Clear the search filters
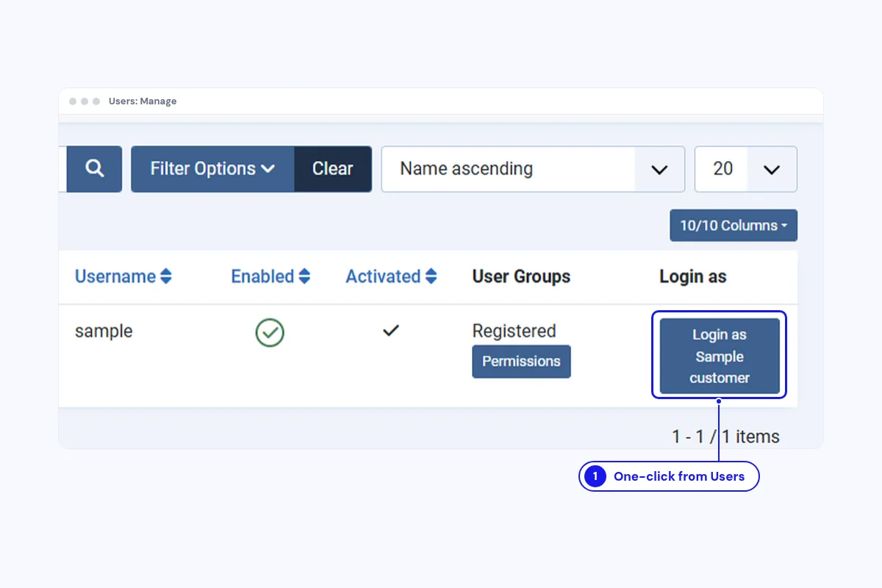 (333, 169)
